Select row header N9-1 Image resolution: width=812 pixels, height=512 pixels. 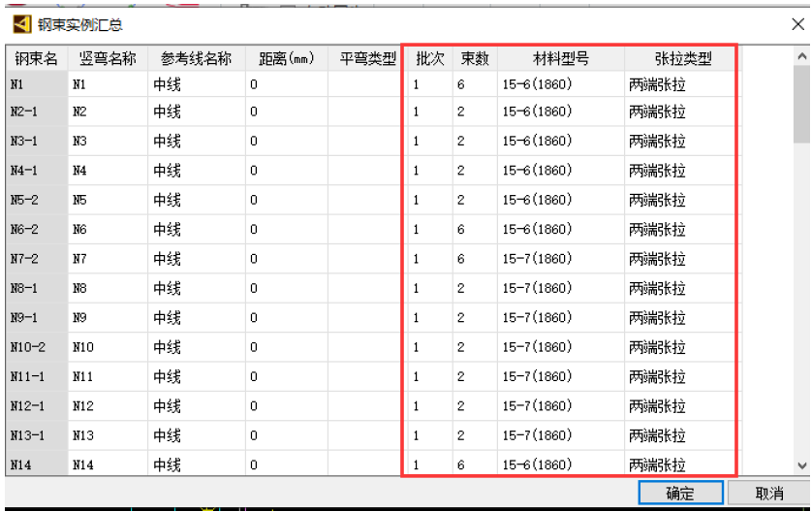[x=36, y=318]
